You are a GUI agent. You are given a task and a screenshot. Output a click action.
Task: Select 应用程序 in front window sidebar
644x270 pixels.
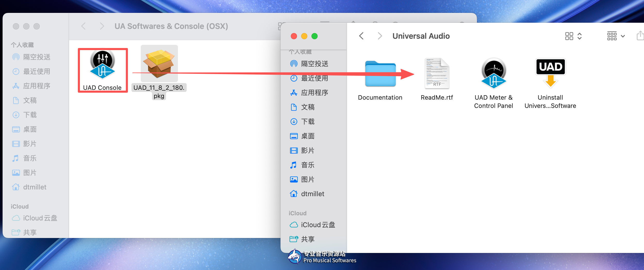pyautogui.click(x=314, y=93)
